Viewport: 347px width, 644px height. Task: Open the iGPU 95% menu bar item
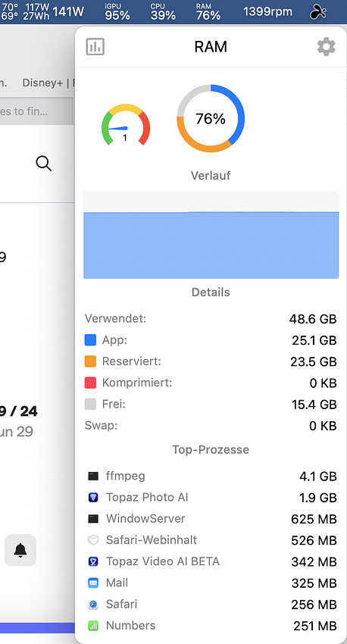coord(117,12)
